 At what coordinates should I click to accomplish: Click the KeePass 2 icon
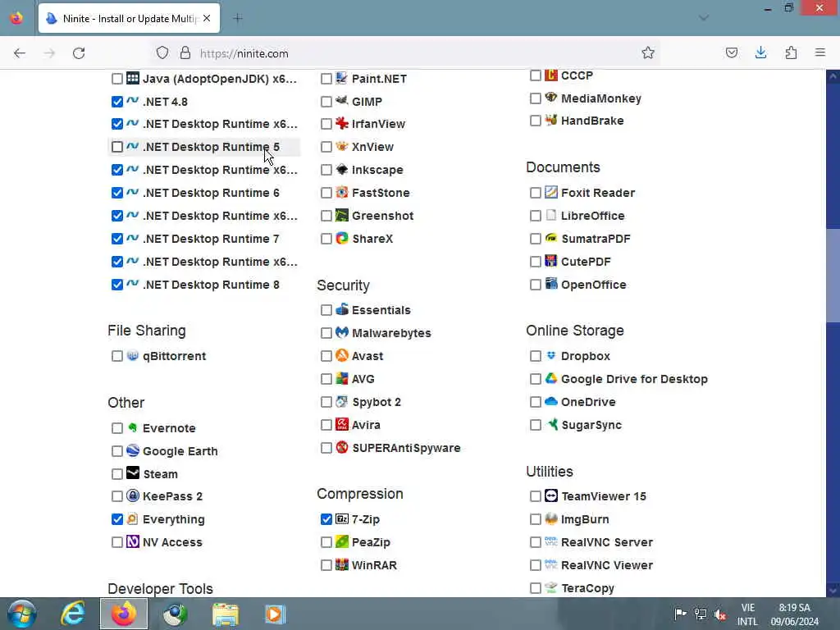[x=133, y=495]
